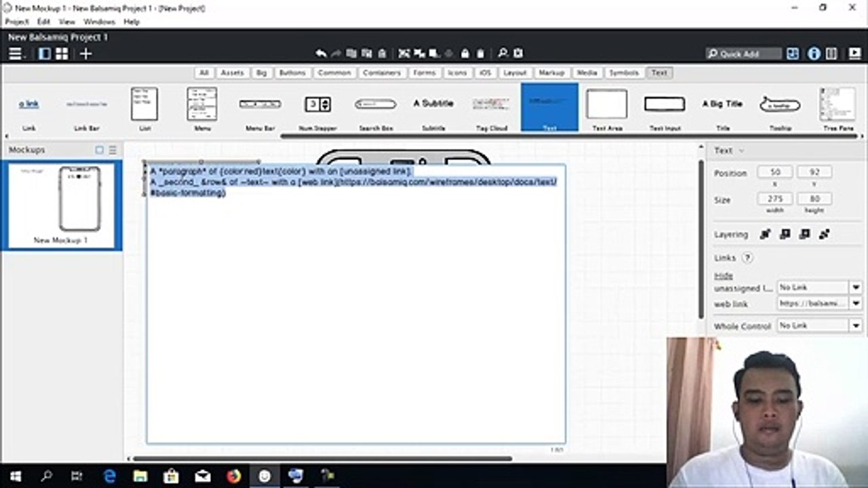
Task: Toggle the property inspector info icon
Action: [814, 54]
